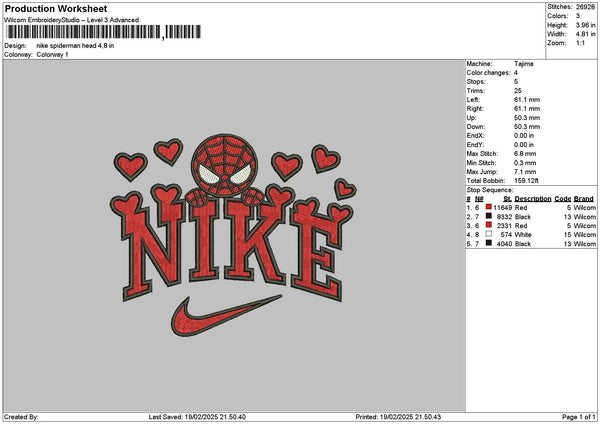The image size is (600, 424).
Task: Click the black swatch beside 4040 stitches
Action: point(489,243)
